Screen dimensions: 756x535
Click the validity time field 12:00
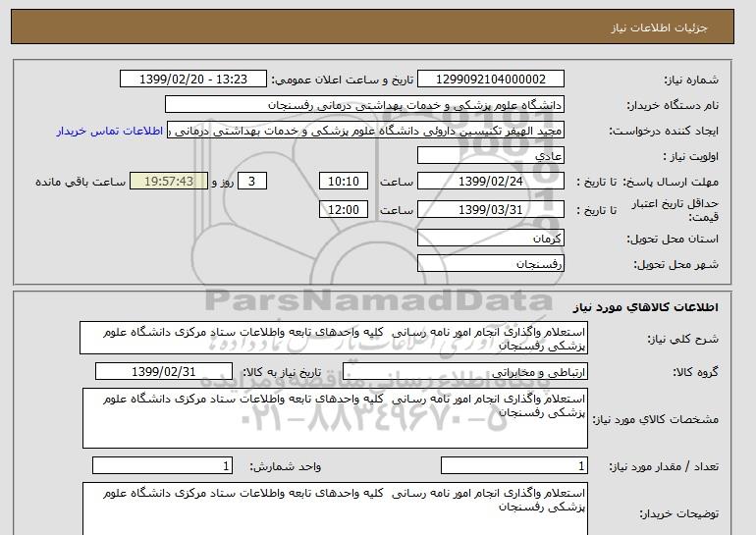[344, 210]
